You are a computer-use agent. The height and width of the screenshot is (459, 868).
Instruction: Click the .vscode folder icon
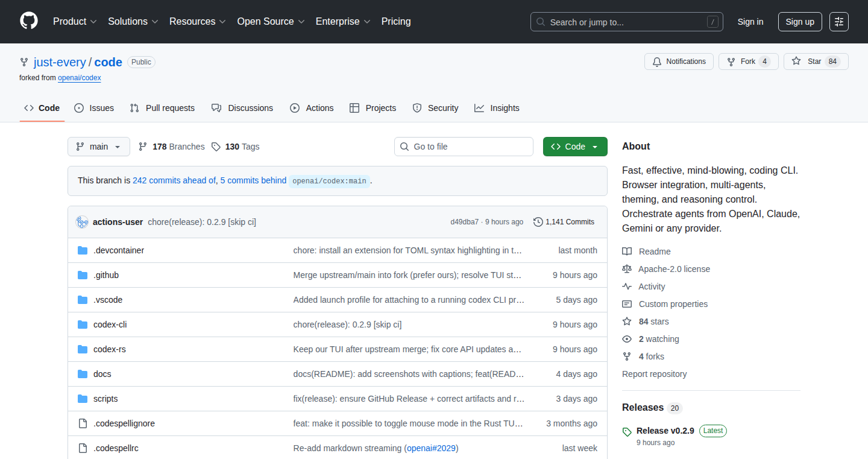(83, 300)
